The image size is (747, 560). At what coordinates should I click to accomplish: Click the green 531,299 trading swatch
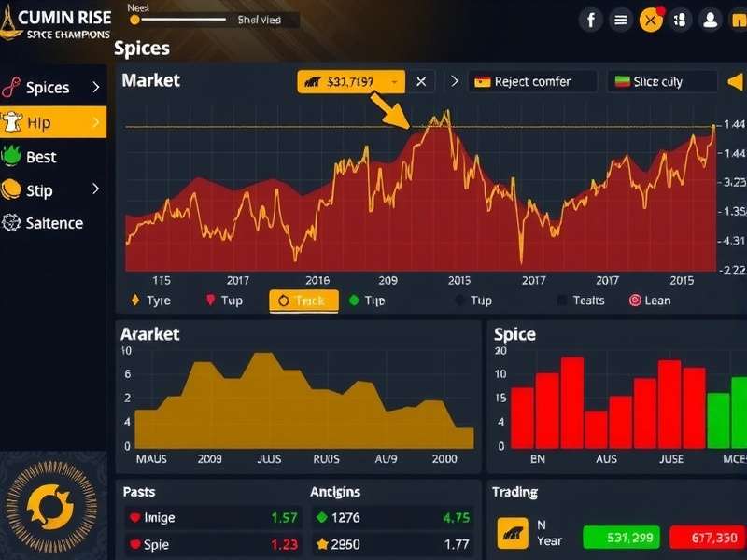pyautogui.click(x=619, y=538)
